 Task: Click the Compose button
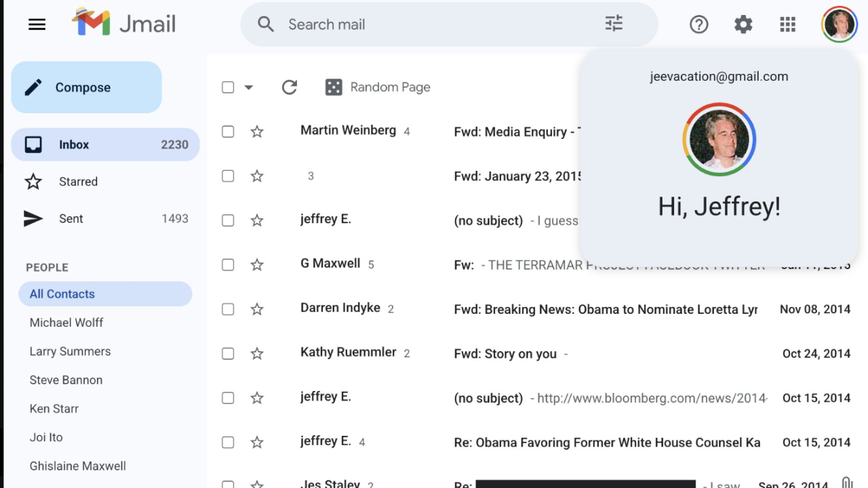86,87
